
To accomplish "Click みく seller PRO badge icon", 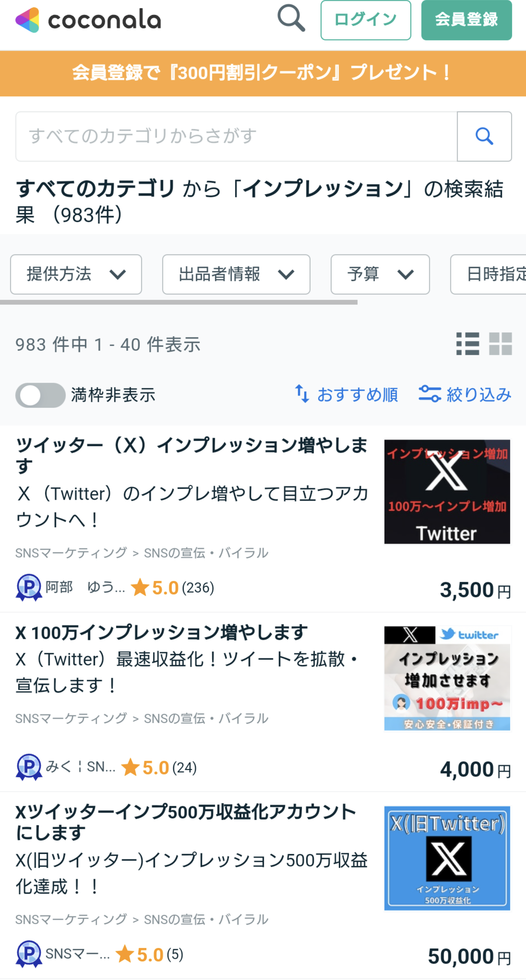I will (29, 767).
